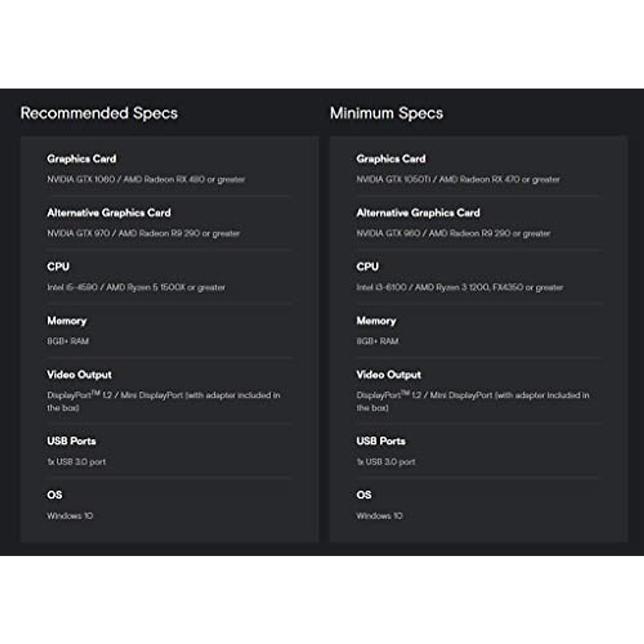This screenshot has height=644, width=644.
Task: Click the Intel i3-6100 CPU requirement line
Action: 459,288
